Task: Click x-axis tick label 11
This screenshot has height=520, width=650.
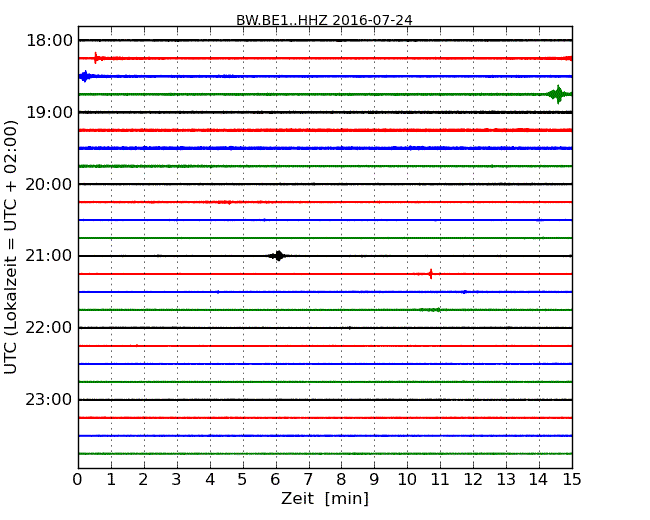Action: tap(440, 479)
